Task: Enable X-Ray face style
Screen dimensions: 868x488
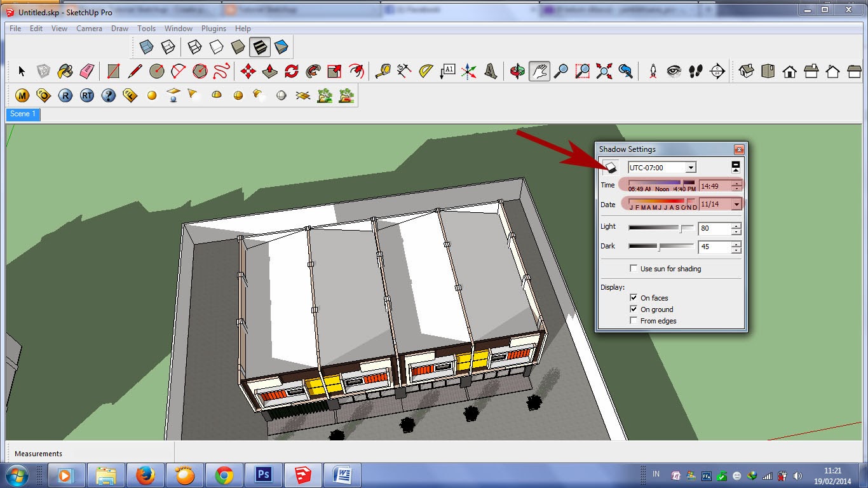Action: tap(146, 47)
